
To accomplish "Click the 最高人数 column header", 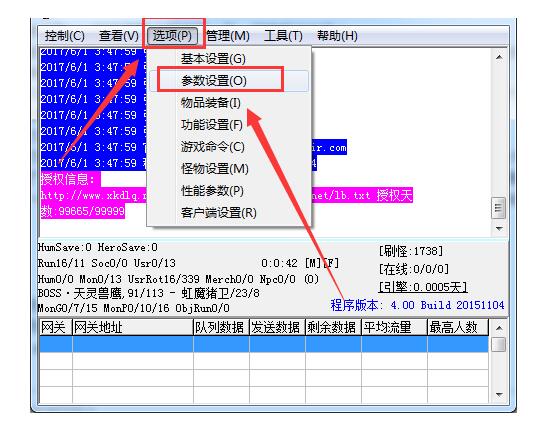I will point(458,328).
